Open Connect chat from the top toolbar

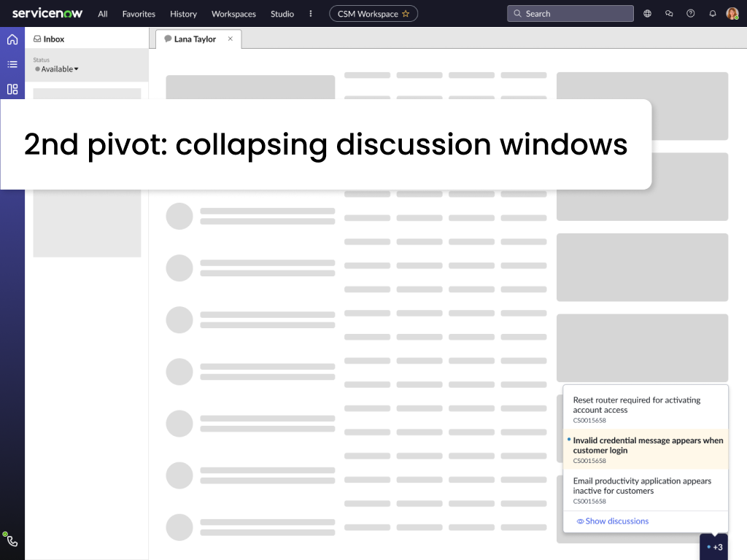pos(669,13)
